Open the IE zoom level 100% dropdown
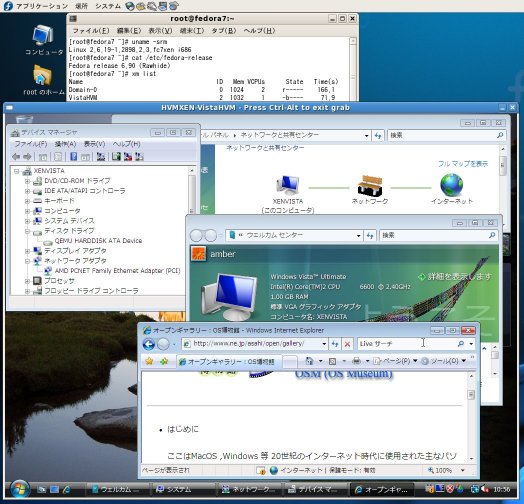This screenshot has height=504, width=524. pyautogui.click(x=463, y=470)
